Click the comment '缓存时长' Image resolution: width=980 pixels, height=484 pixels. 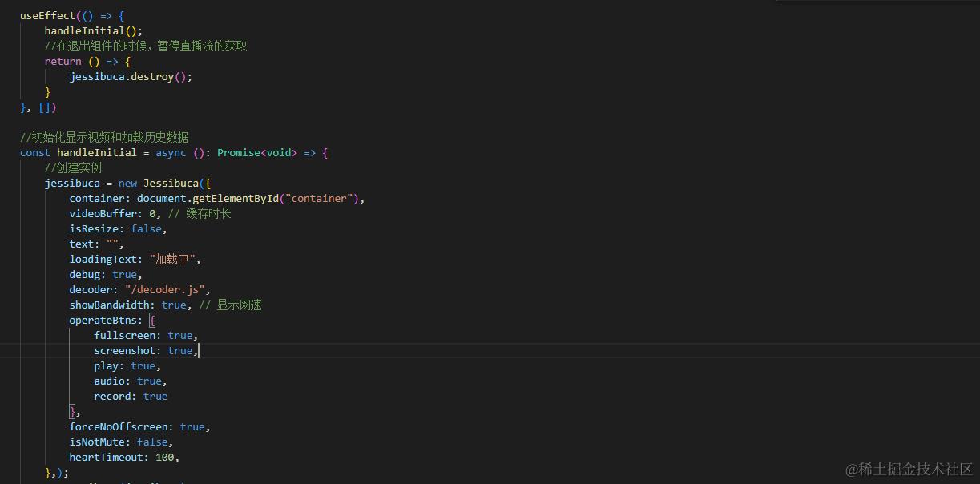[x=200, y=213]
